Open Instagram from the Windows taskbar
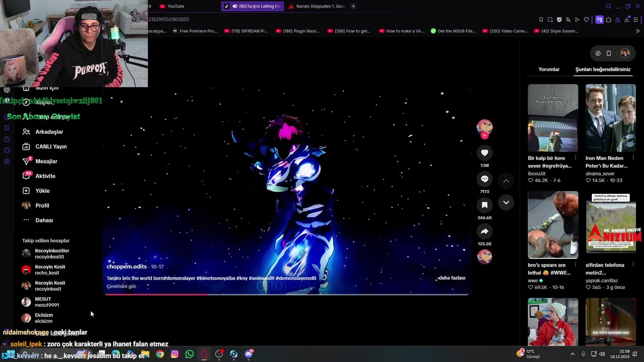Image resolution: width=644 pixels, height=362 pixels. point(175,354)
